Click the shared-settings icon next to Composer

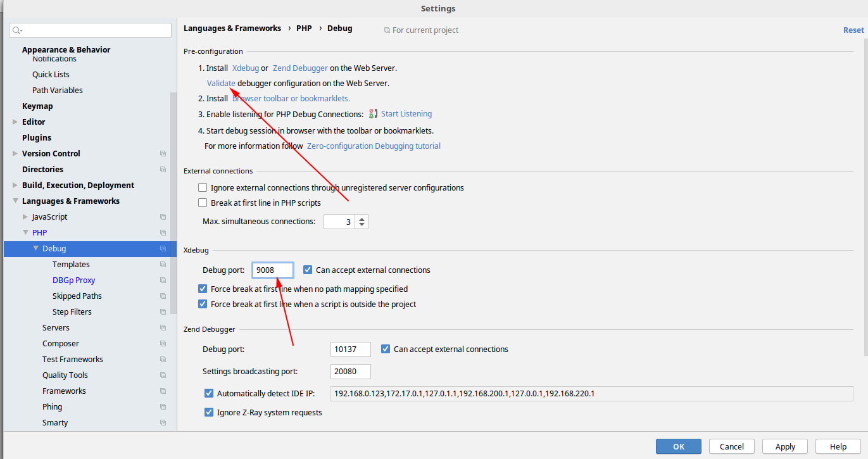pos(163,343)
